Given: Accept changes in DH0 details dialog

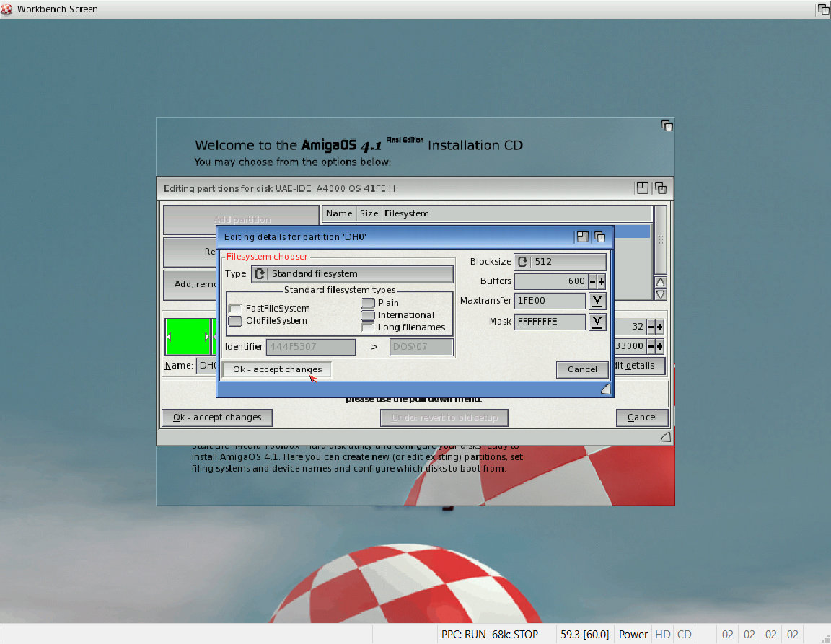Looking at the screenshot, I should click(277, 369).
